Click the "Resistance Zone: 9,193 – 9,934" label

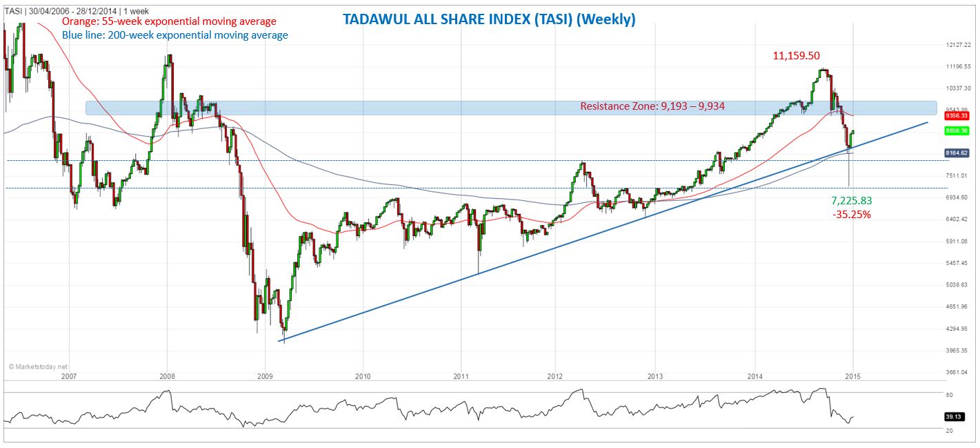[652, 106]
